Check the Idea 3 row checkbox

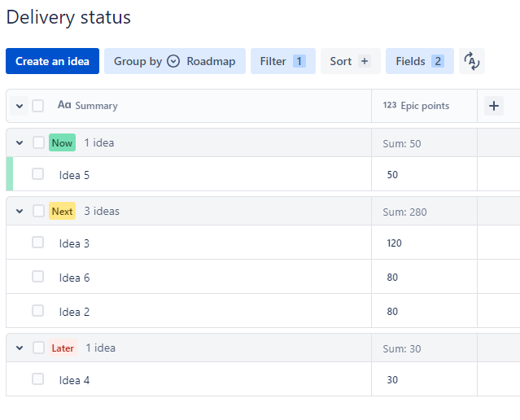click(37, 243)
